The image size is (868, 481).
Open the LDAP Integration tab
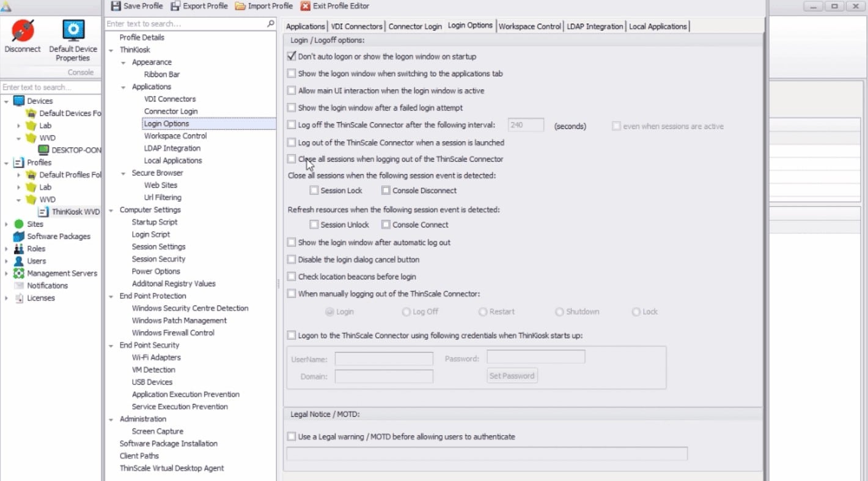[594, 26]
